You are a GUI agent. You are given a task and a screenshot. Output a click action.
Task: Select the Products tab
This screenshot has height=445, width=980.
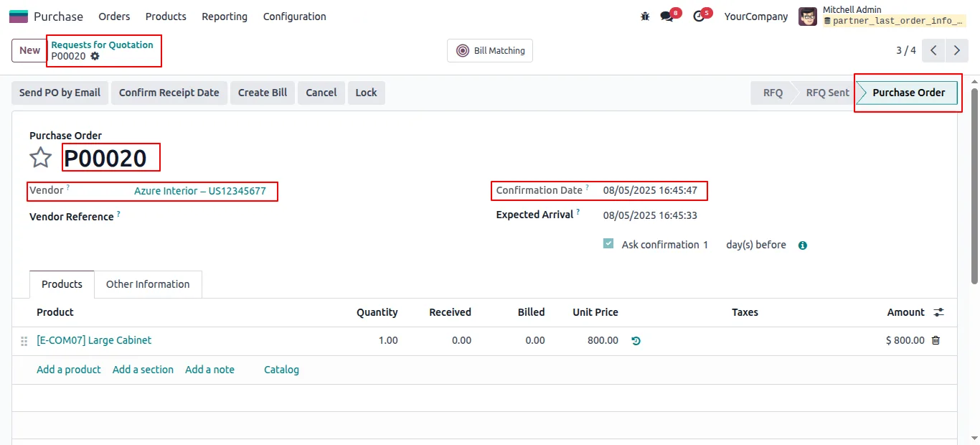click(x=62, y=284)
